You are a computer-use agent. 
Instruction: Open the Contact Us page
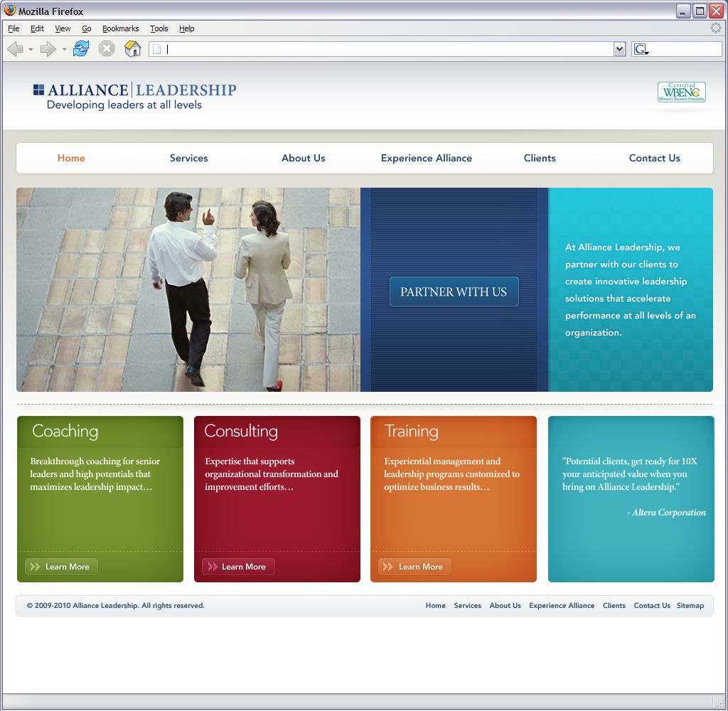click(x=655, y=158)
